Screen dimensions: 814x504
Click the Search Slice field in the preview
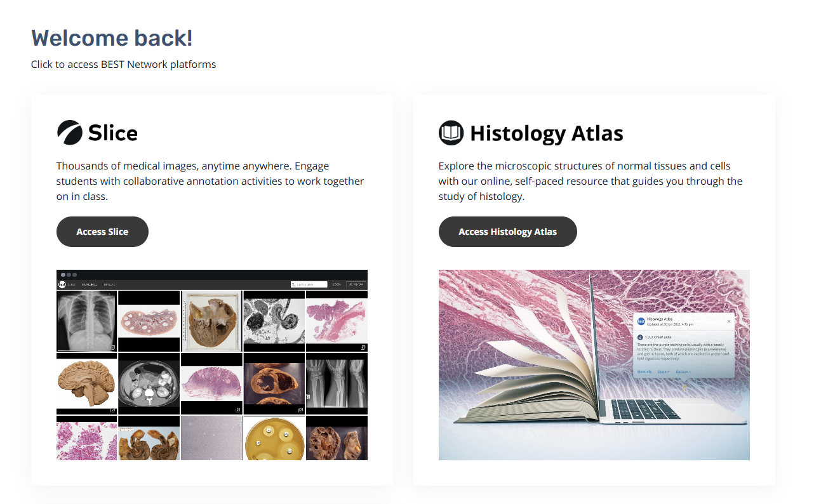(309, 284)
